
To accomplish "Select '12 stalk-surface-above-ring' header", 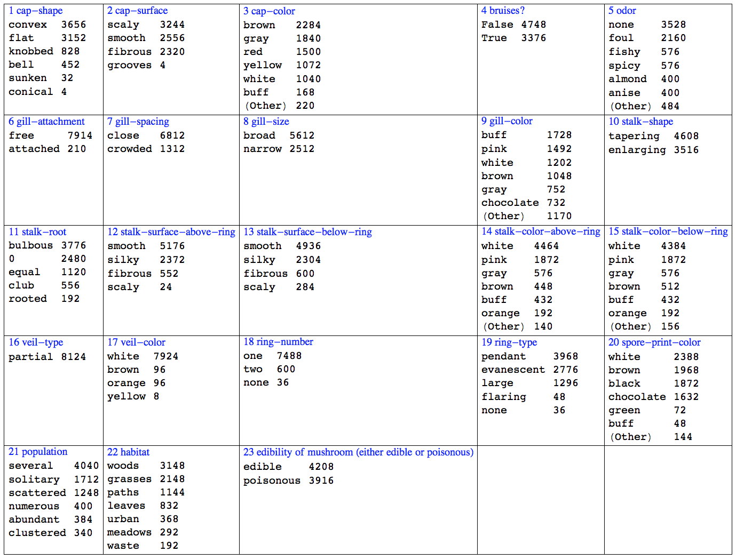I will (x=171, y=232).
